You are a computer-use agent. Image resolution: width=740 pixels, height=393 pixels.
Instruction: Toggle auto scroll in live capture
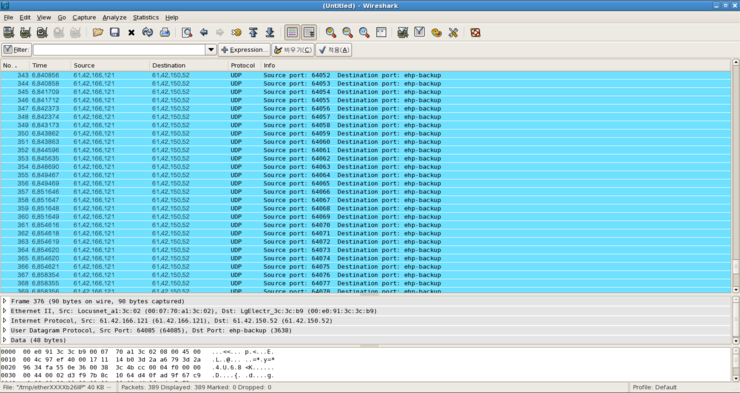pos(309,33)
